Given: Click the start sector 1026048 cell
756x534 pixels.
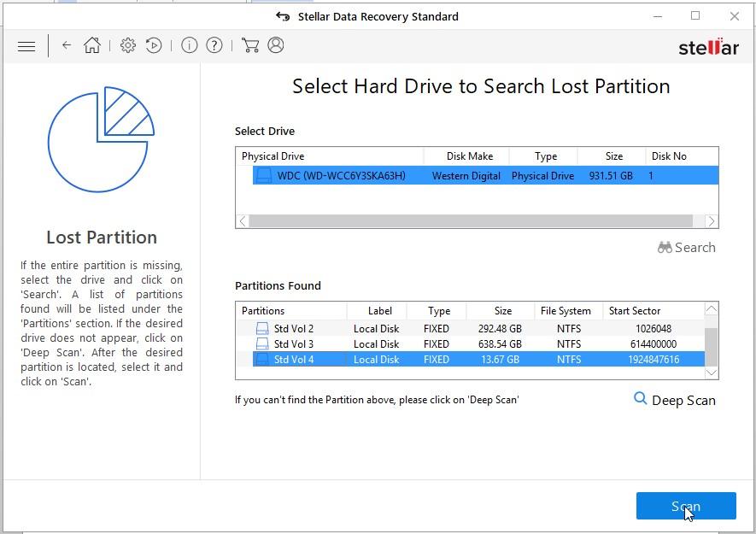Looking at the screenshot, I should (653, 329).
